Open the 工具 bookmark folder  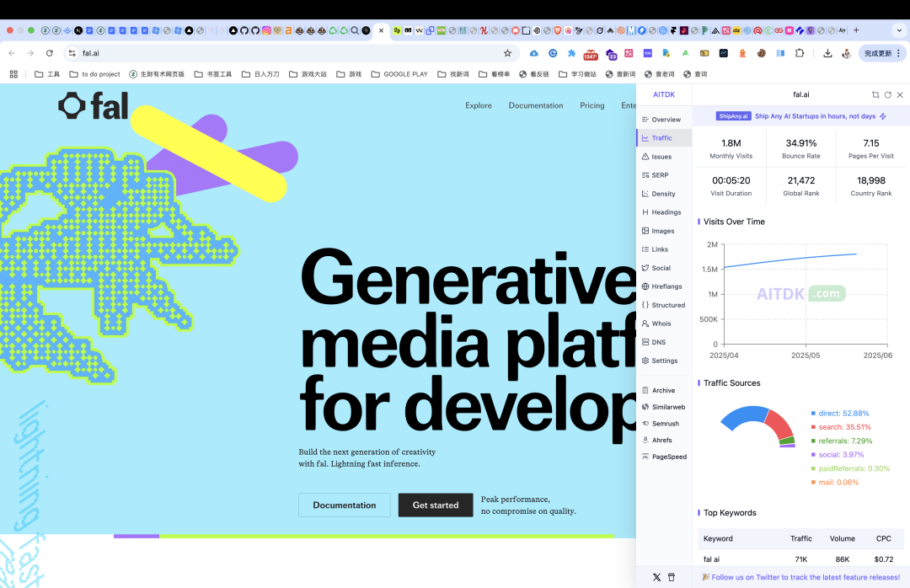(x=47, y=74)
